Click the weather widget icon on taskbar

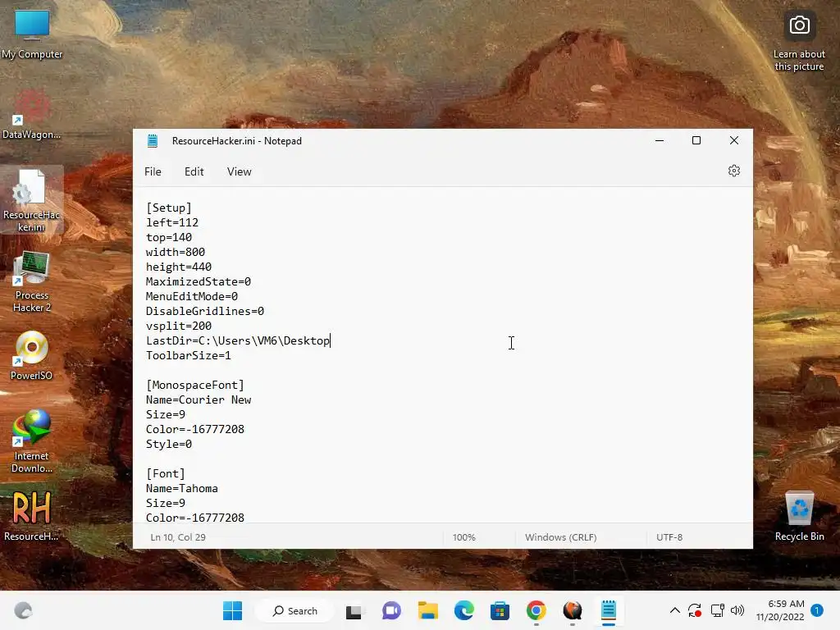(x=23, y=610)
